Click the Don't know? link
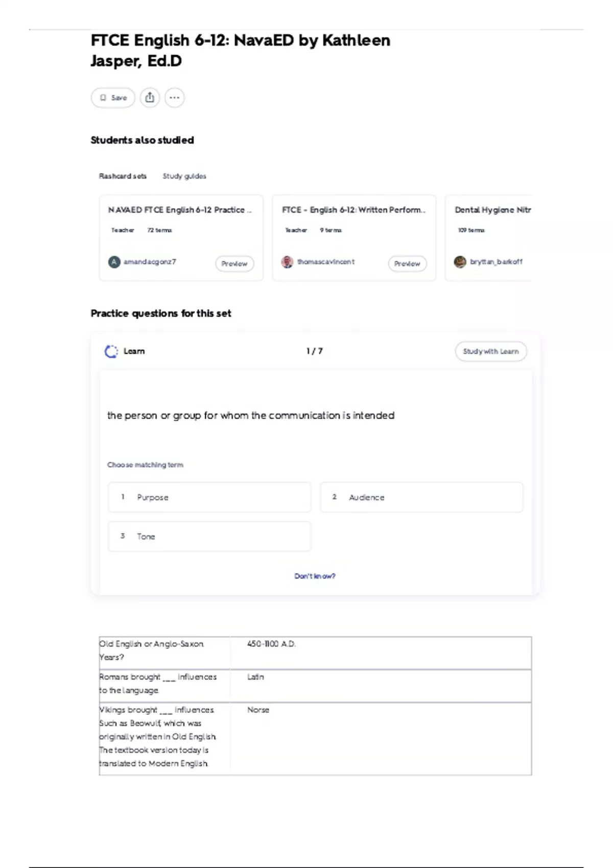 315,576
